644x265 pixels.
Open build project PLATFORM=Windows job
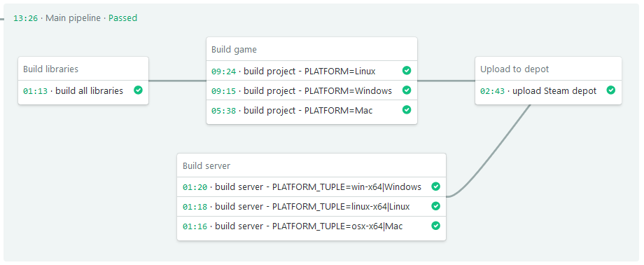pos(311,90)
